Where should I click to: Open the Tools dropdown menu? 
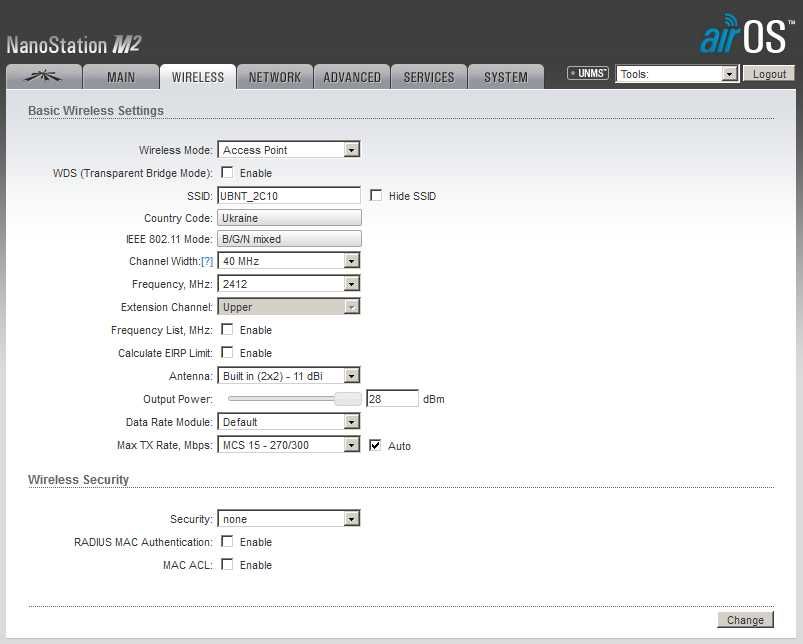[677, 74]
